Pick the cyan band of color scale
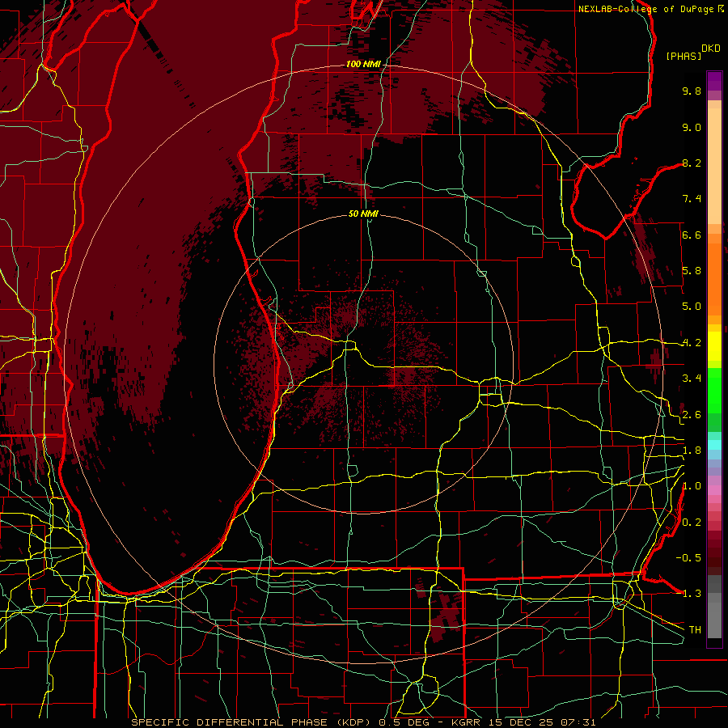The height and width of the screenshot is (728, 728). pos(714,444)
